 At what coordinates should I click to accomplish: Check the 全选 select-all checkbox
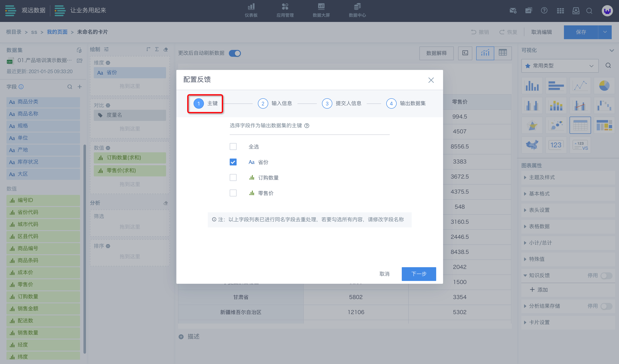[x=233, y=147]
